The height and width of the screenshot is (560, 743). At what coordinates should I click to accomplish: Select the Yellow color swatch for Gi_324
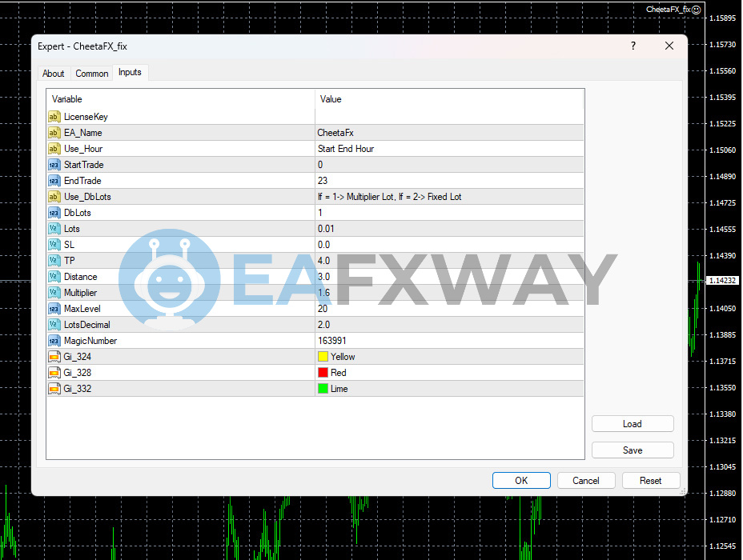tap(323, 357)
